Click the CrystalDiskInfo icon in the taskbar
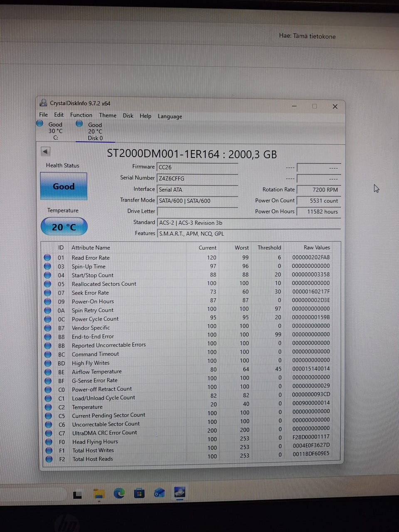The image size is (399, 532). point(180,493)
